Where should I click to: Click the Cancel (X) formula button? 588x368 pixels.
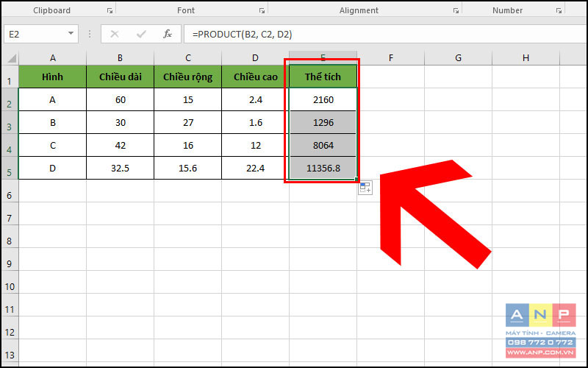point(115,34)
